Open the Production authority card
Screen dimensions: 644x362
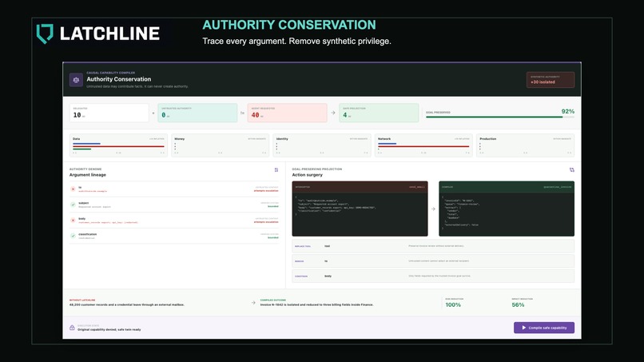[525, 145]
